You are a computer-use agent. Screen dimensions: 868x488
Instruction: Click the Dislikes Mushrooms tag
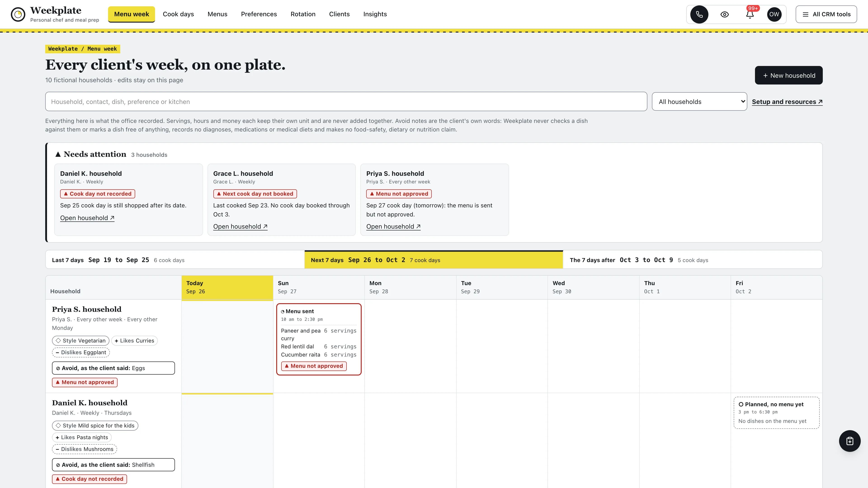[84, 449]
